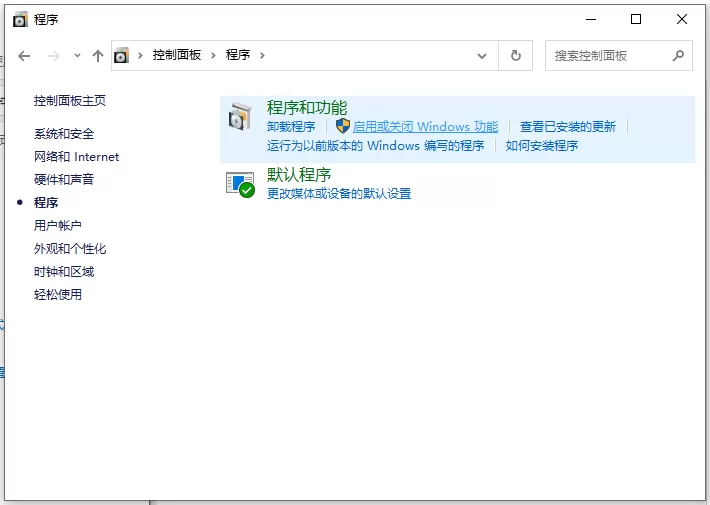Select 硬件和声音 in the sidebar
Screen dimensions: 710x505
(x=64, y=179)
